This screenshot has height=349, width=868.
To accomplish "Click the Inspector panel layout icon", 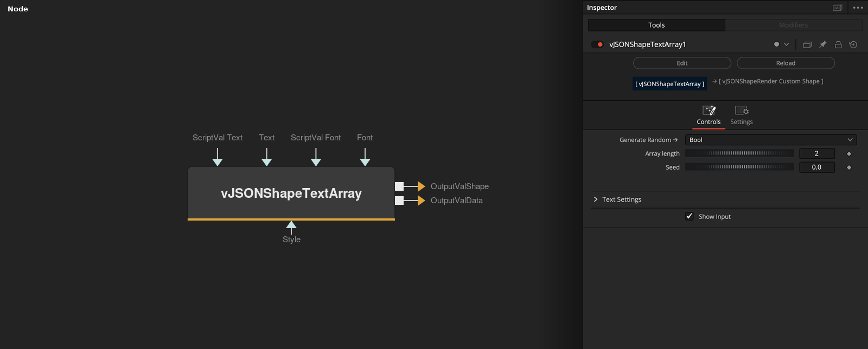I will [x=838, y=8].
